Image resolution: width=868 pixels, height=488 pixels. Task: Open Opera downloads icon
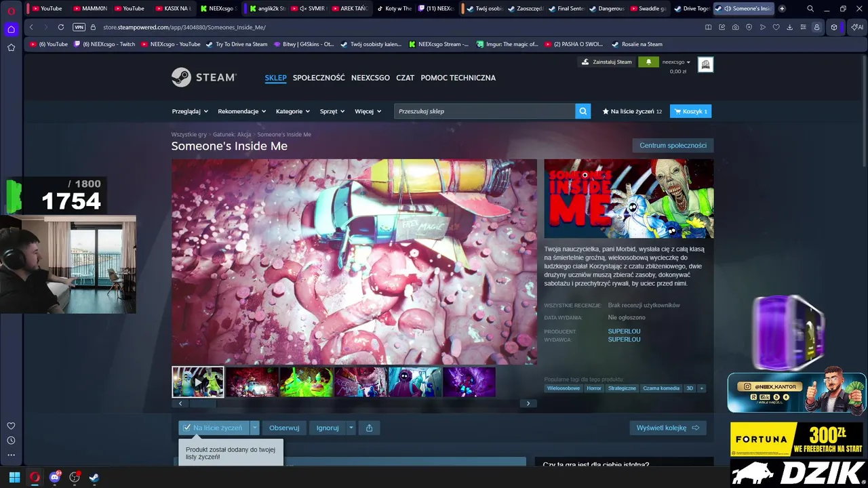pyautogui.click(x=790, y=27)
